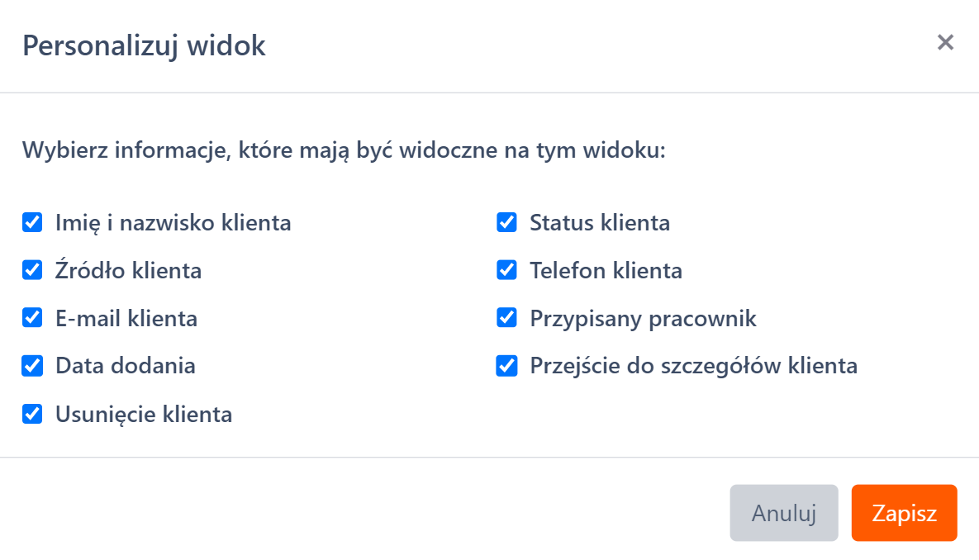Screen dimensions: 979x560
Task: Toggle the 'Telefon klienta' checkbox box
Action: click(506, 270)
